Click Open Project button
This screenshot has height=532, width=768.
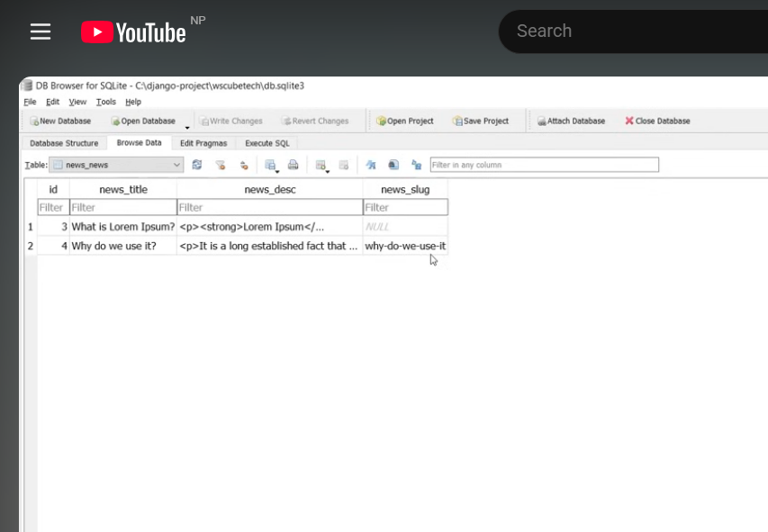(405, 121)
